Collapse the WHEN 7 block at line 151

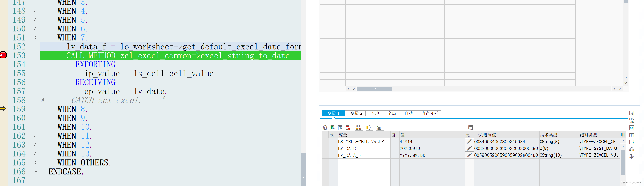[35, 37]
